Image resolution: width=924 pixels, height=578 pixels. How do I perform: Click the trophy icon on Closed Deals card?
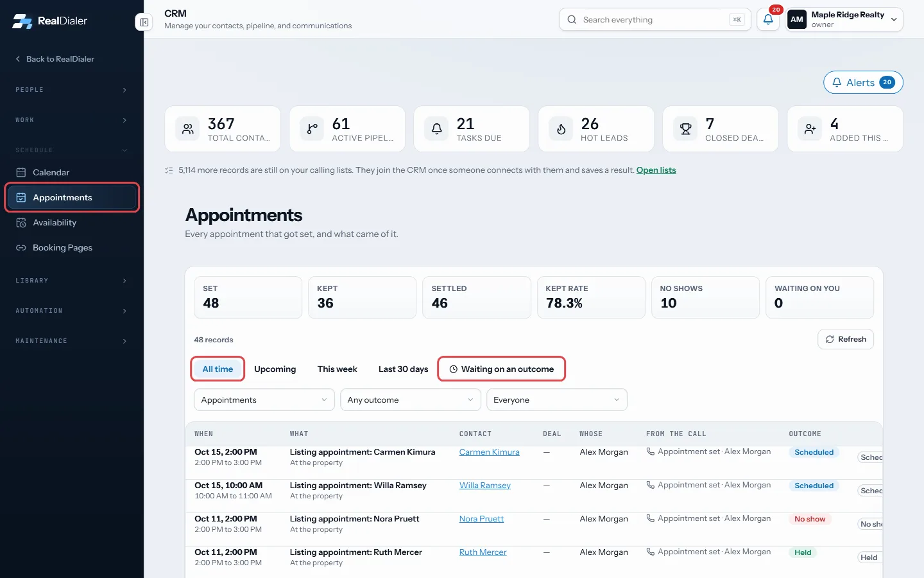tap(685, 129)
